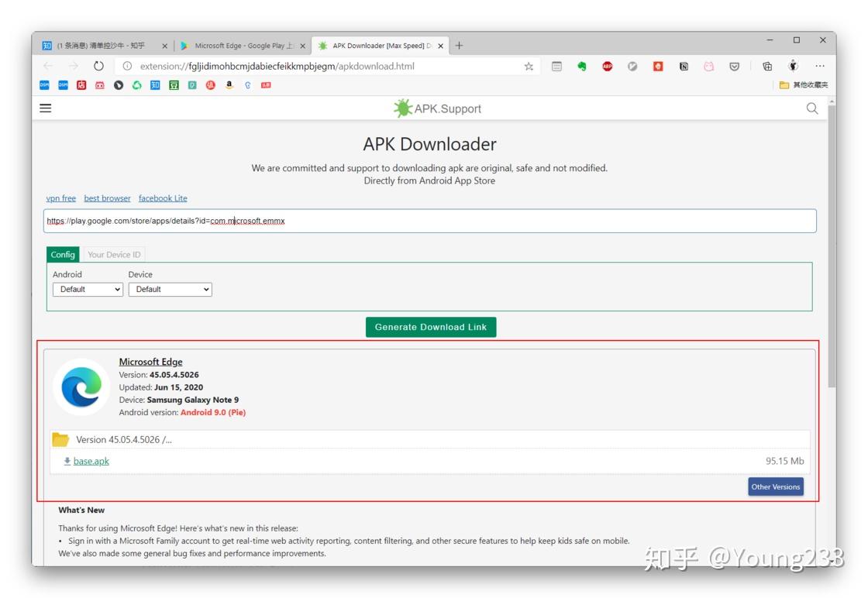Select the Config tab
Viewport: 868px width, 598px height.
(63, 255)
